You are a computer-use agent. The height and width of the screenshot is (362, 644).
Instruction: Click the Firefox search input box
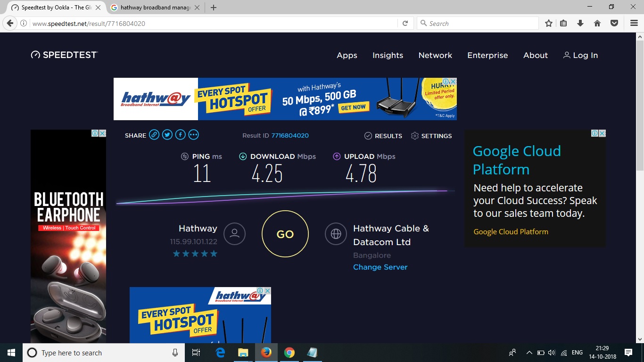(481, 23)
